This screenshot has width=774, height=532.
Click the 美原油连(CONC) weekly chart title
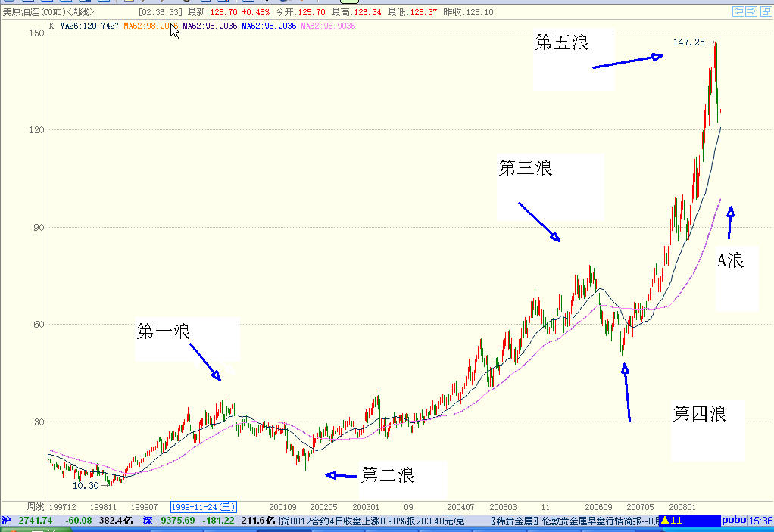coord(48,12)
